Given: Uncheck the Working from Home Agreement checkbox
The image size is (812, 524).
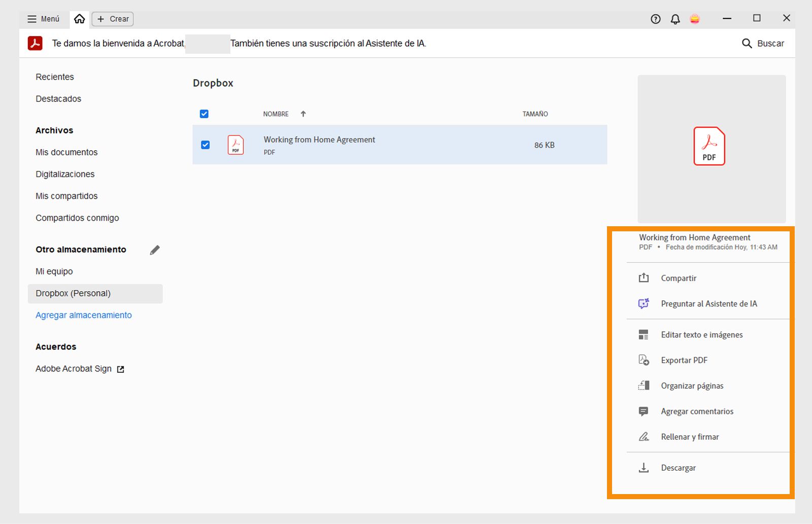Looking at the screenshot, I should pyautogui.click(x=205, y=145).
